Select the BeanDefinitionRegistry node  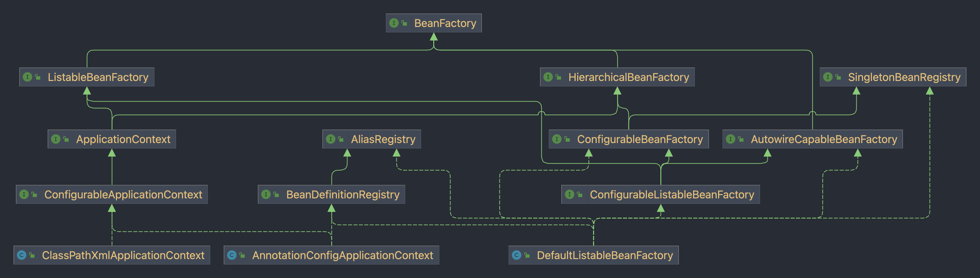(x=332, y=194)
